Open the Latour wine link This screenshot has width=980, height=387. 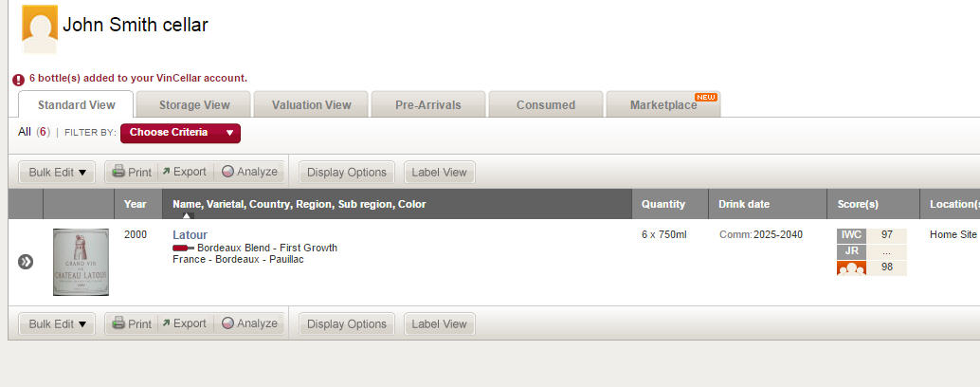[x=190, y=235]
